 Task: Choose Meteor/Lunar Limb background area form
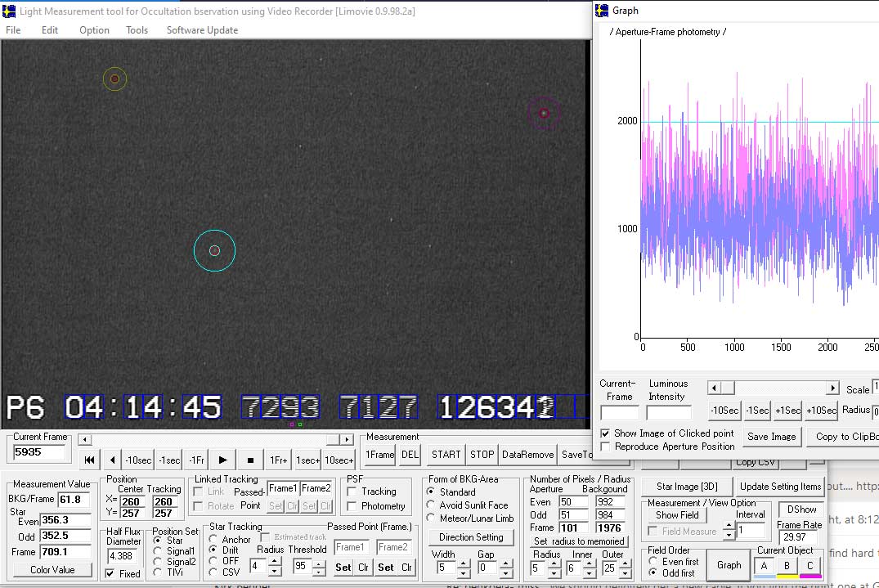point(431,518)
